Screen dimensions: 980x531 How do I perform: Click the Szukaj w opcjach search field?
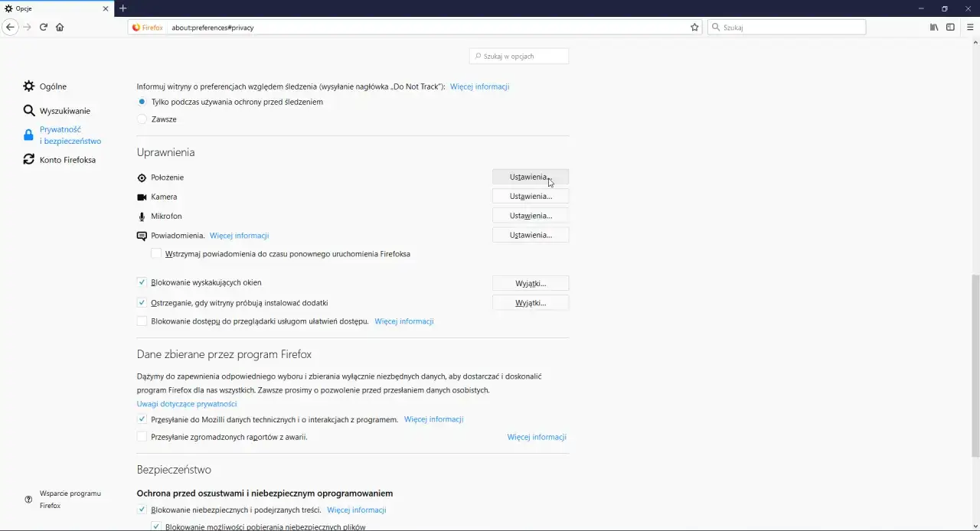tap(519, 56)
